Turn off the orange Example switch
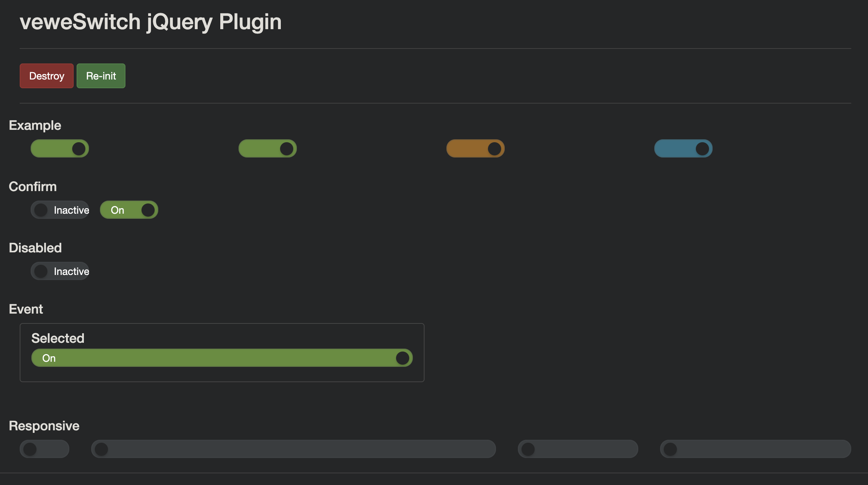The height and width of the screenshot is (485, 868). point(475,148)
